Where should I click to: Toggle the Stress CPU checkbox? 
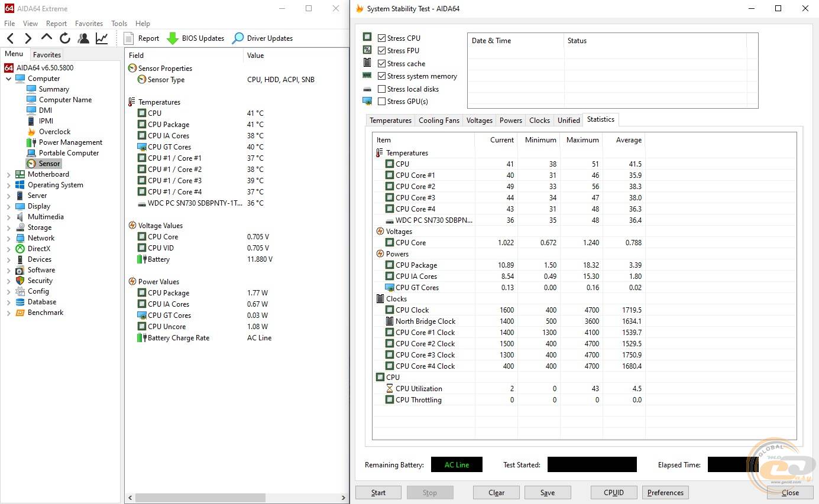pyautogui.click(x=381, y=38)
